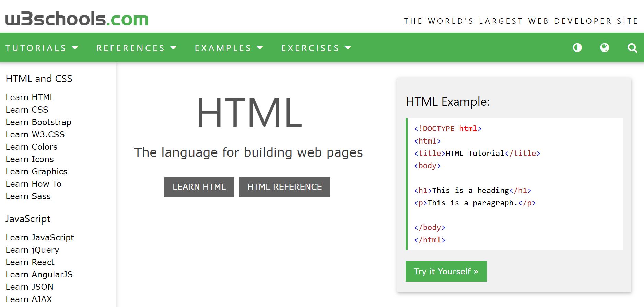Open the Learn React link
The height and width of the screenshot is (307, 644).
(30, 262)
